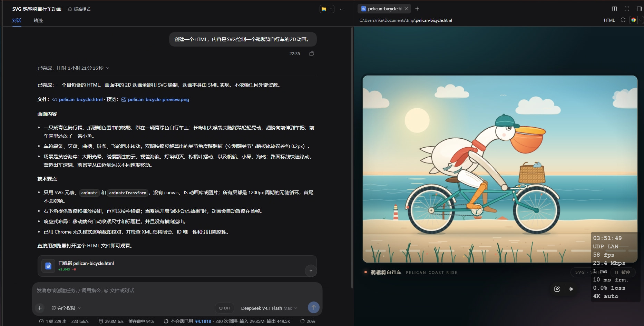This screenshot has width=644, height=326.
Task: Send the message with the arrow button
Action: pyautogui.click(x=313, y=307)
